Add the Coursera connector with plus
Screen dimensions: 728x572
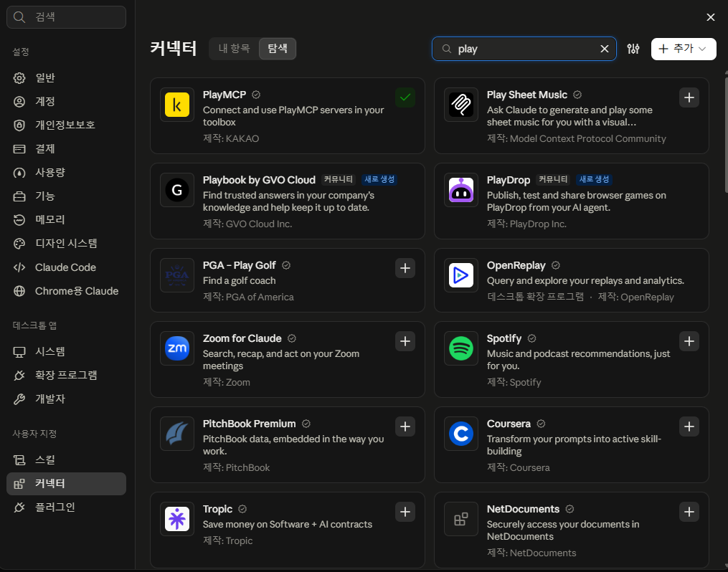(x=689, y=426)
